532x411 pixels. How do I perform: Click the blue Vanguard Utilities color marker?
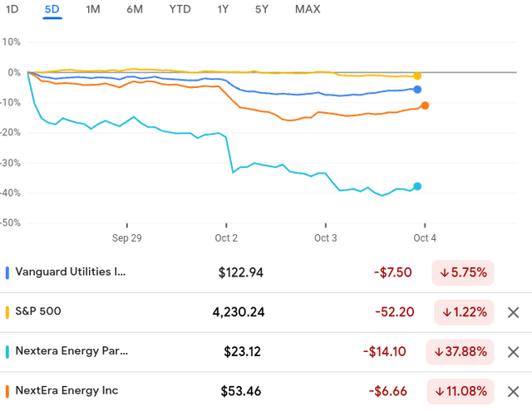tap(7, 272)
